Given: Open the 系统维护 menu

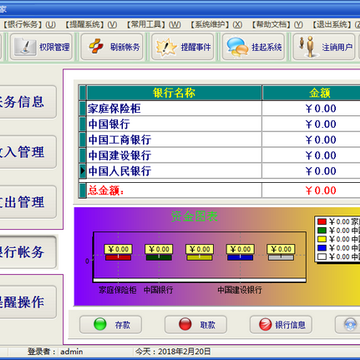Looking at the screenshot, I should pos(216,24).
